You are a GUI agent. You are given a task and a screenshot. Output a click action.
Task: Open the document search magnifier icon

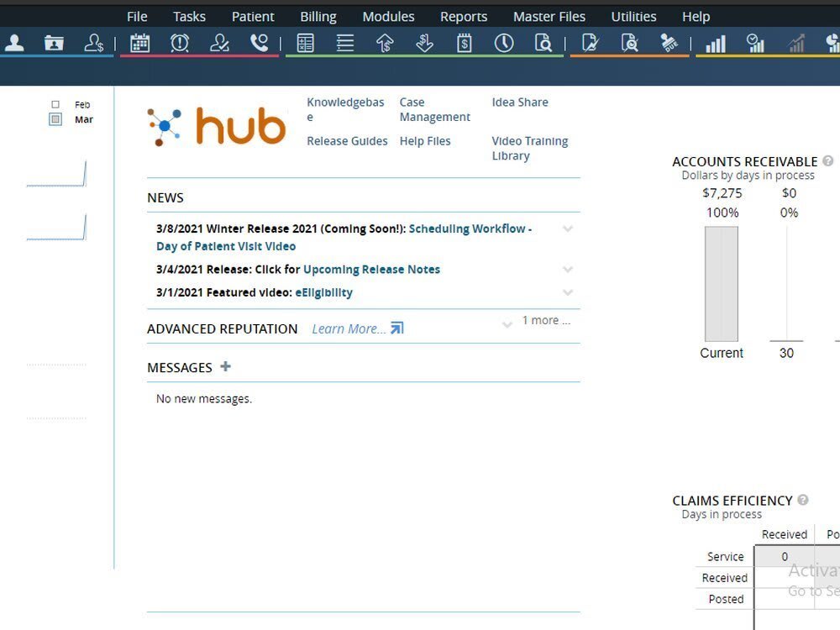point(543,43)
